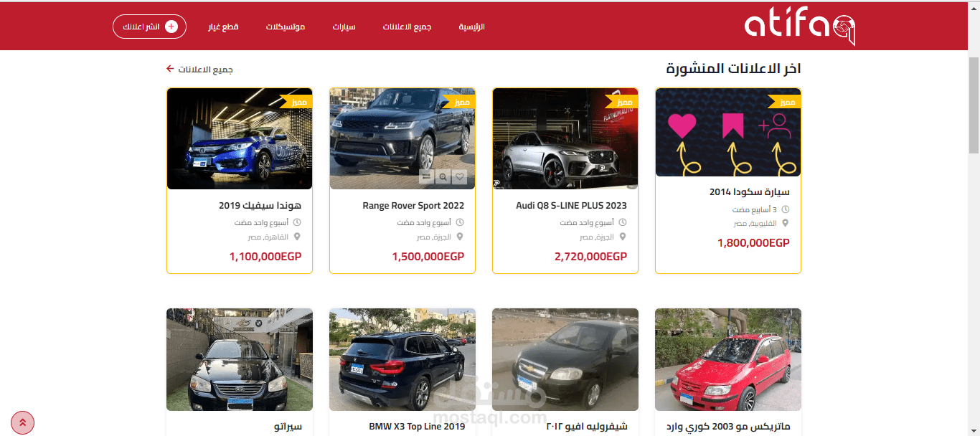Click the compare arrows icon on Range Rover
The width and height of the screenshot is (980, 436).
click(x=426, y=176)
